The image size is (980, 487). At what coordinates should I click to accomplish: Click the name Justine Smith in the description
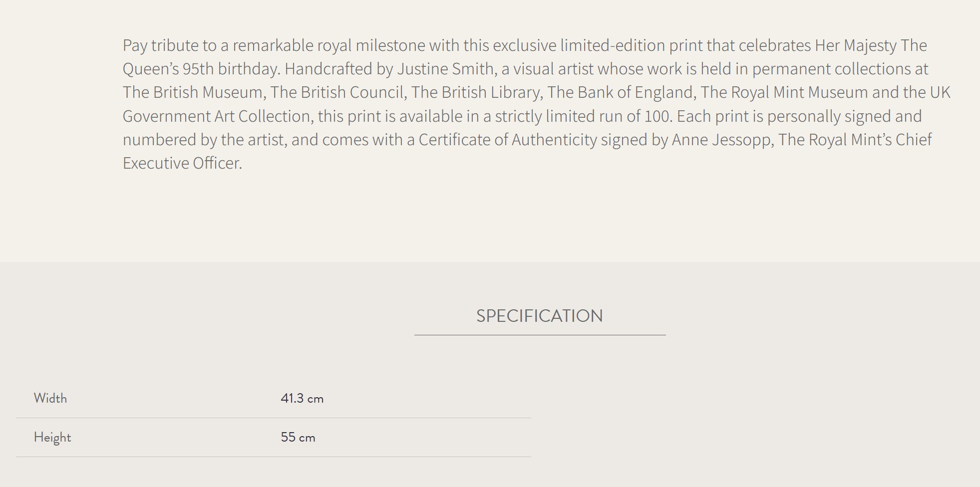click(445, 69)
